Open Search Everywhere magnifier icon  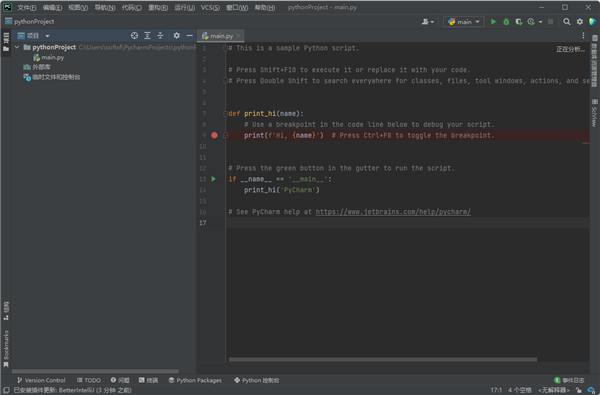pos(567,22)
